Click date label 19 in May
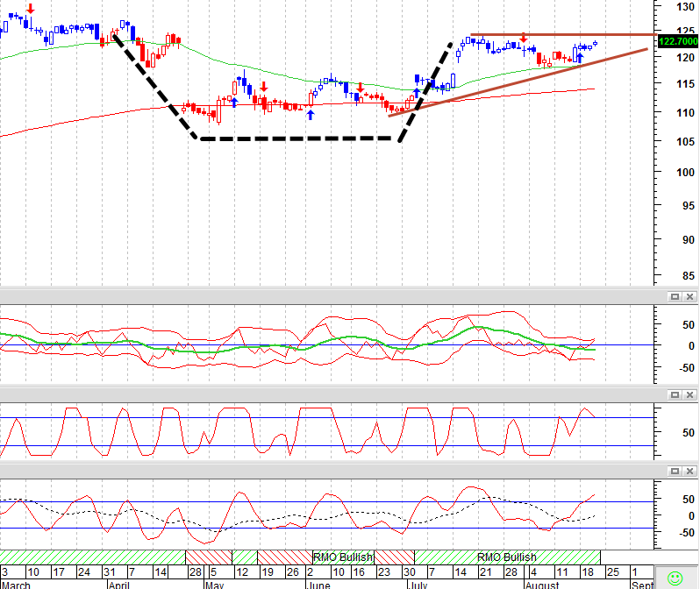 click(268, 572)
